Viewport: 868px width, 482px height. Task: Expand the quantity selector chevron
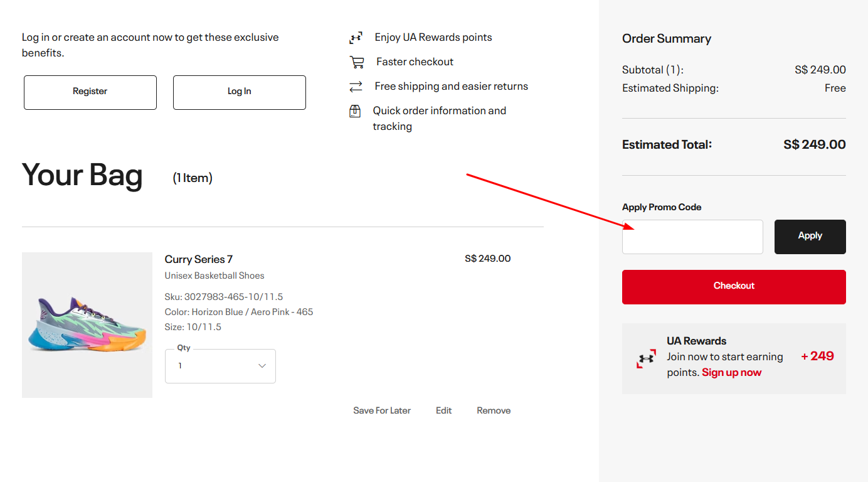(262, 365)
